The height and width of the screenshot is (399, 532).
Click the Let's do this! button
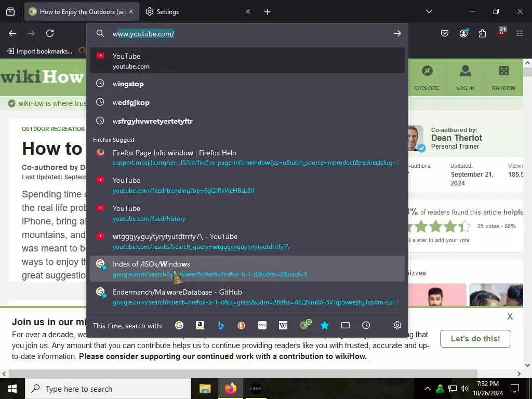coord(475,339)
